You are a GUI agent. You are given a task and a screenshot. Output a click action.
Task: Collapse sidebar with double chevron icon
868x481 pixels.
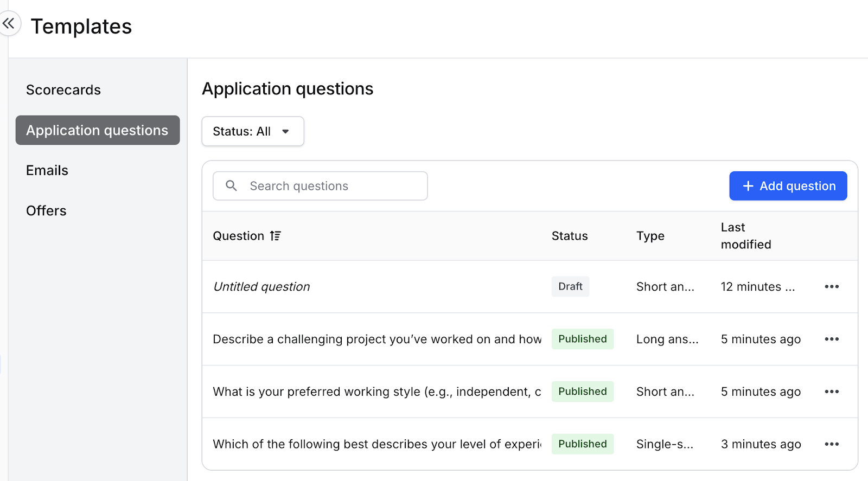(9, 23)
